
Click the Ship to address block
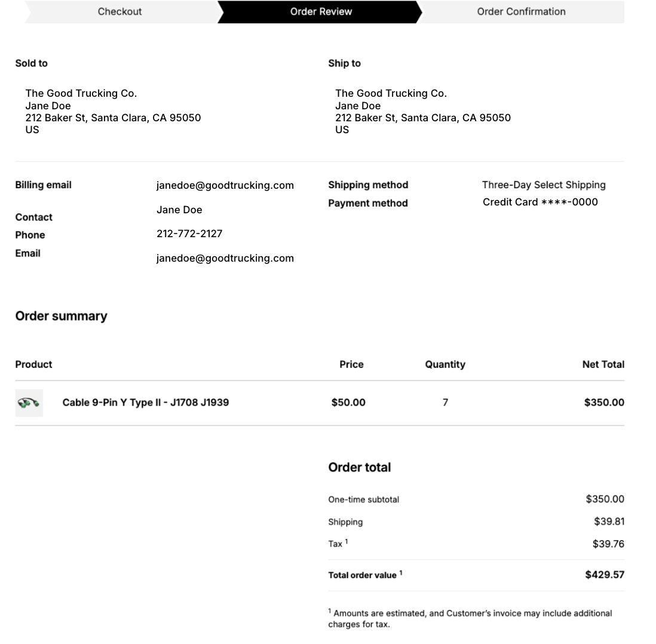(422, 111)
